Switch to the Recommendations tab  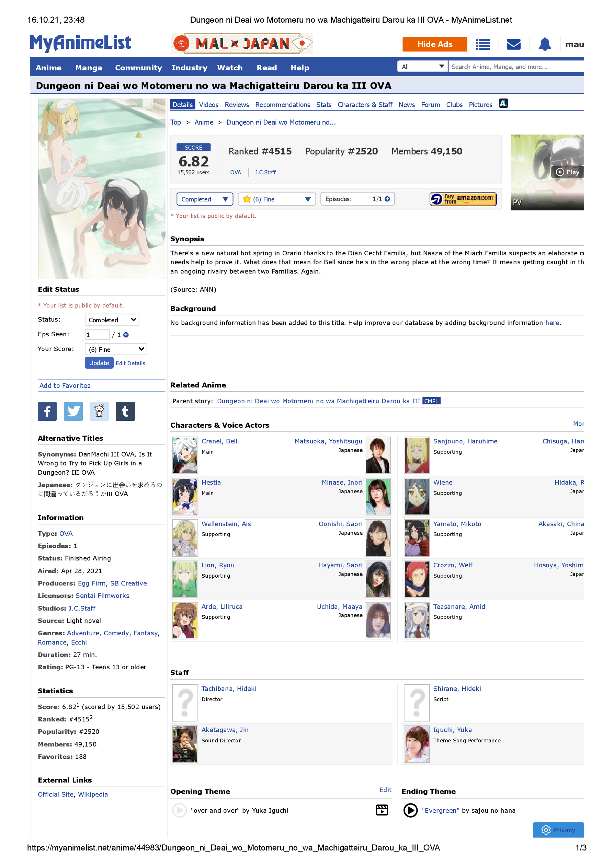tap(283, 105)
